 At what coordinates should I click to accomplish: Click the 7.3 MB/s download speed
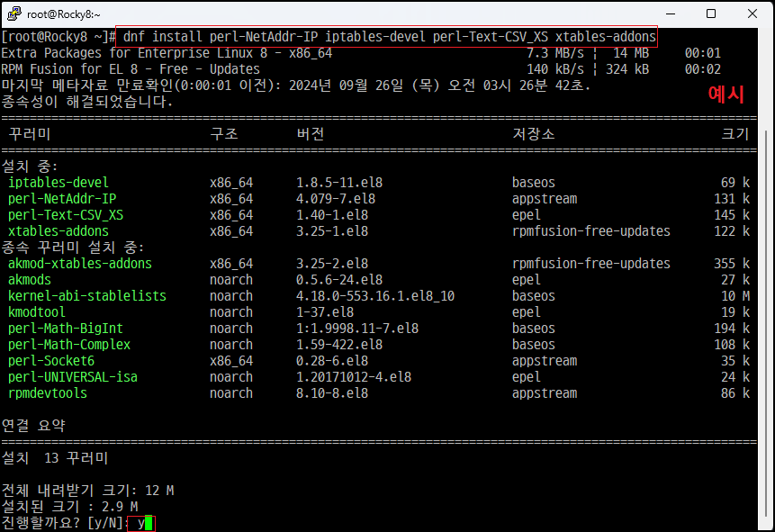tap(555, 53)
